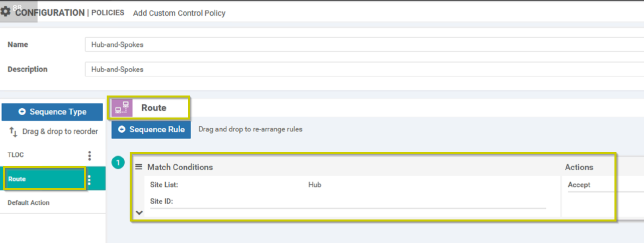Click the Route panel heading text
The image size is (644, 243).
tap(154, 108)
